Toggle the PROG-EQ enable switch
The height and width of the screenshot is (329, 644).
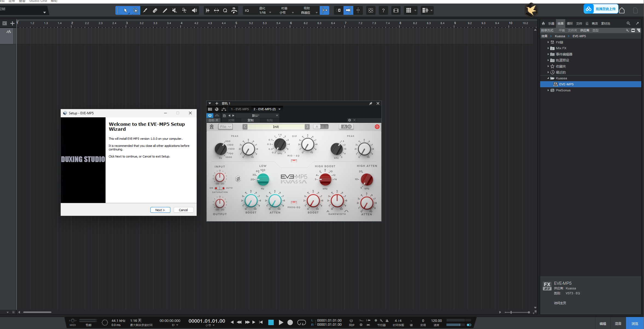[x=294, y=202]
